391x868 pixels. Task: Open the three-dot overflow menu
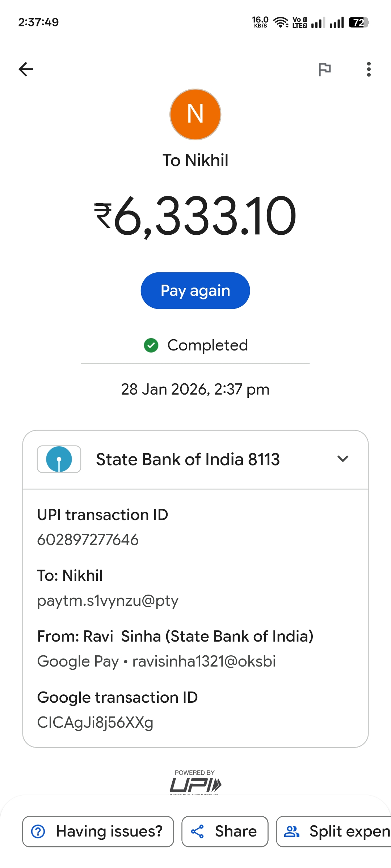(x=369, y=69)
